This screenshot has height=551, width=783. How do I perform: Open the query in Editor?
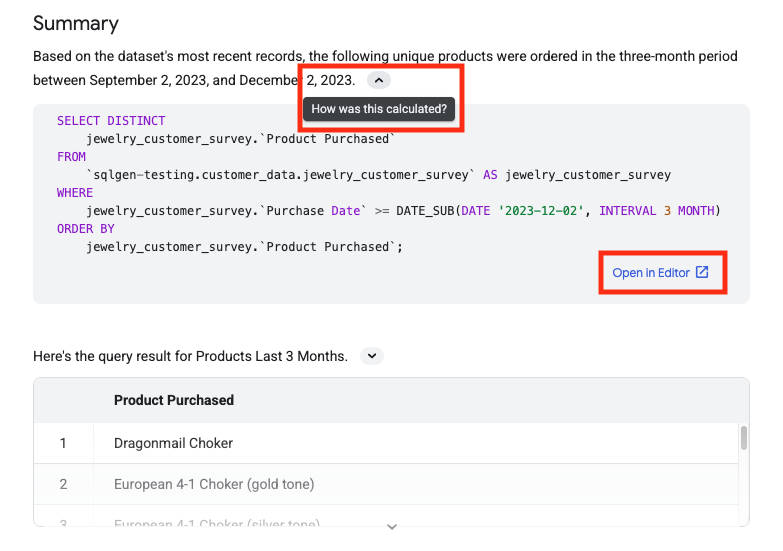[x=651, y=273]
